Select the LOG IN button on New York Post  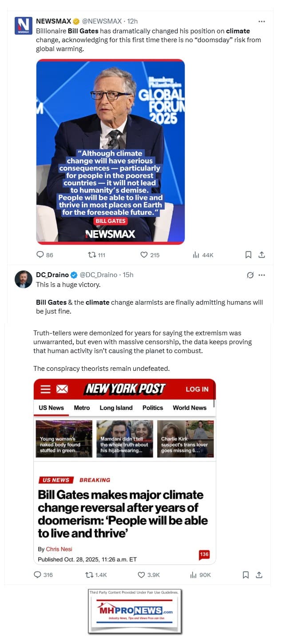coord(197,389)
